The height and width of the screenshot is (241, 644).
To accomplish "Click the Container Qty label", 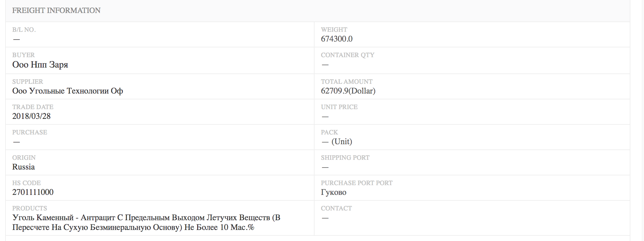I will pos(348,55).
